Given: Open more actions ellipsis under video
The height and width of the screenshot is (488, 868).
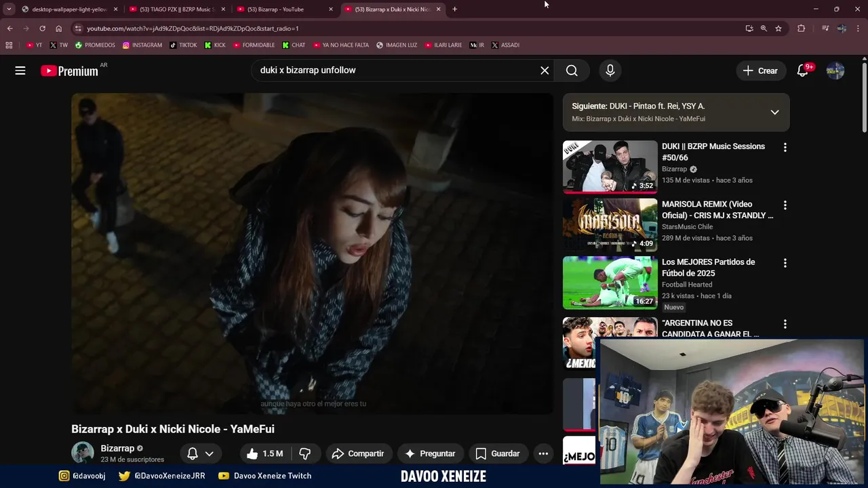Looking at the screenshot, I should 543,453.
